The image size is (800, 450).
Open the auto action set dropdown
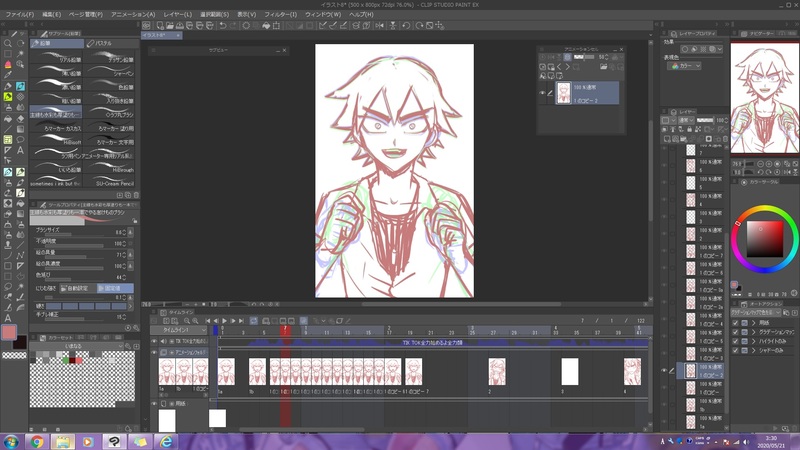(758, 311)
